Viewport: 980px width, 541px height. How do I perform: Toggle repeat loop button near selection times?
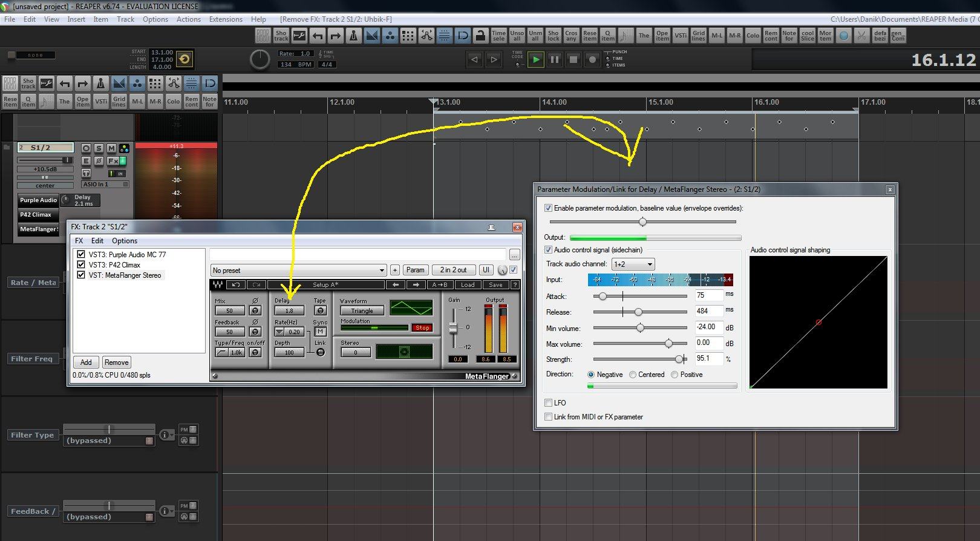pyautogui.click(x=185, y=59)
